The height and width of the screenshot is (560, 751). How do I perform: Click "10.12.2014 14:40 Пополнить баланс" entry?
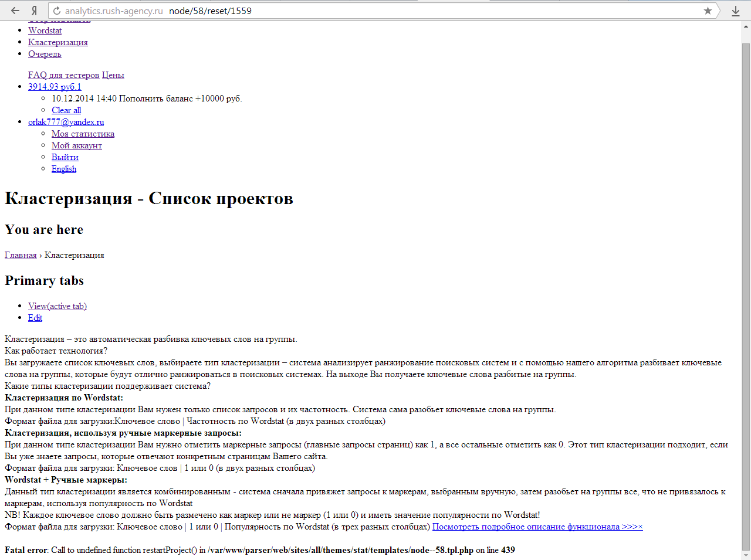[147, 99]
